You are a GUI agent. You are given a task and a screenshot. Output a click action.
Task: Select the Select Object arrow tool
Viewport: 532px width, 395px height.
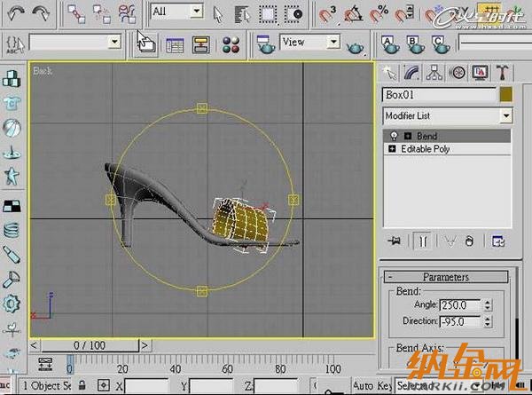click(219, 12)
